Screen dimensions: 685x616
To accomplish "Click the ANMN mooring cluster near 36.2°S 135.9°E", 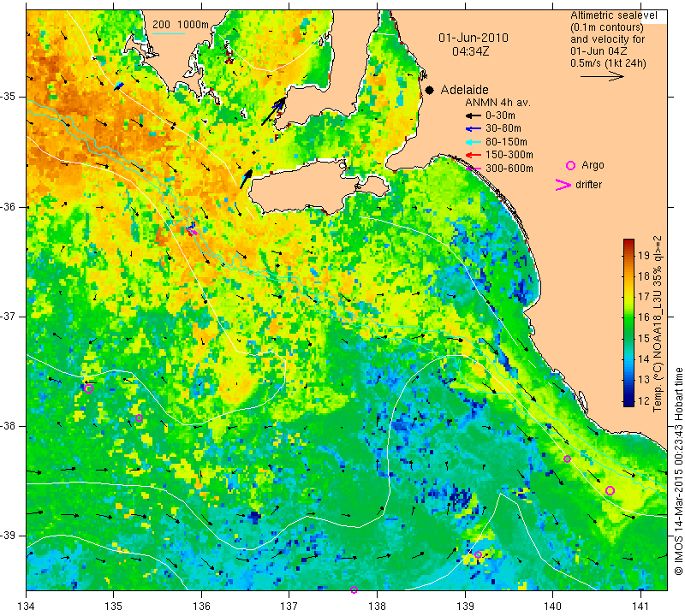I will point(191,228).
